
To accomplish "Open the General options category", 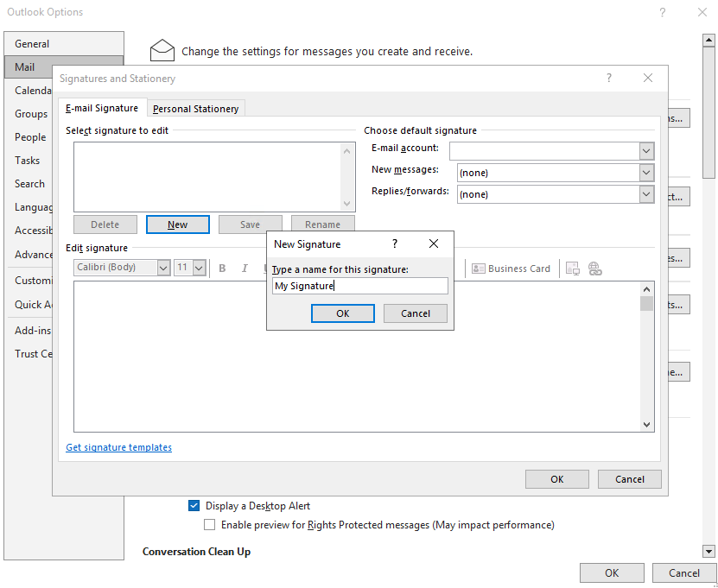I will tap(64, 43).
